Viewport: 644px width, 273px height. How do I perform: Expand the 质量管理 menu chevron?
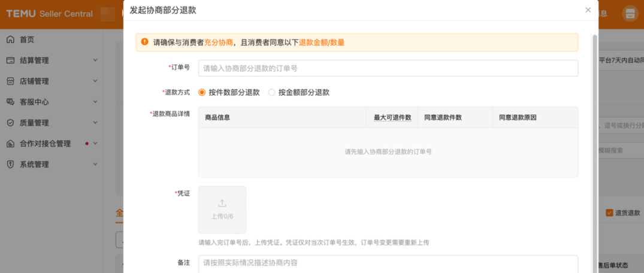(95, 123)
